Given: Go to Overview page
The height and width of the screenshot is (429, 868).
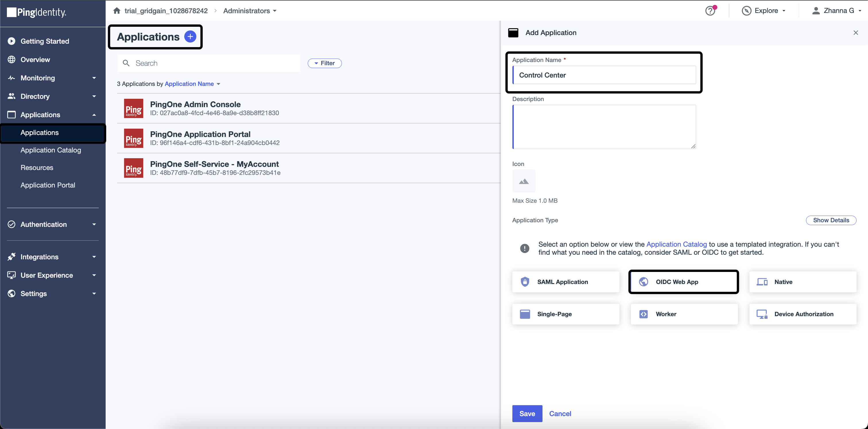Looking at the screenshot, I should 35,60.
